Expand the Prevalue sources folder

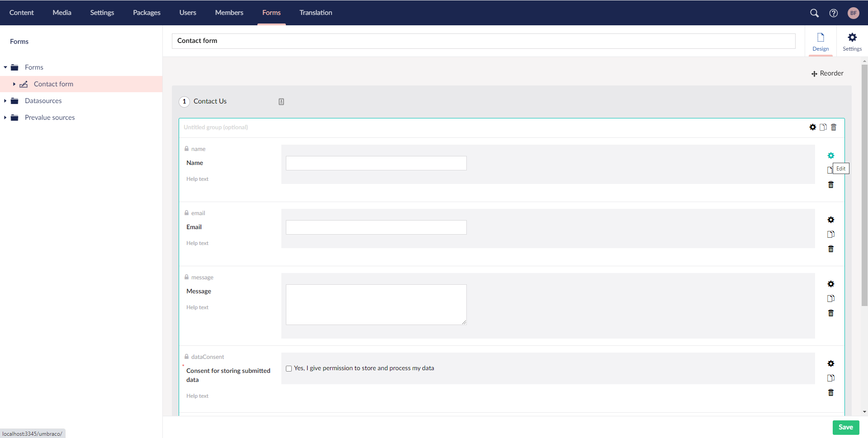click(x=5, y=117)
